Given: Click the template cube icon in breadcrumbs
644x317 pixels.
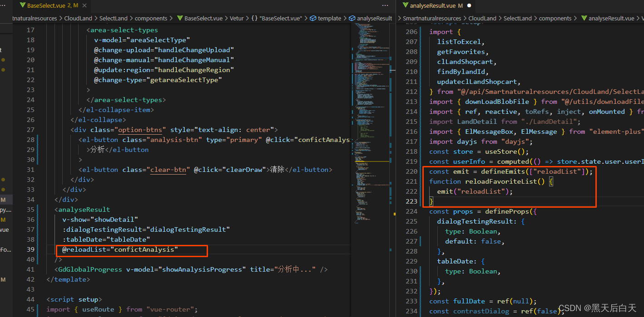Looking at the screenshot, I should coord(313,19).
